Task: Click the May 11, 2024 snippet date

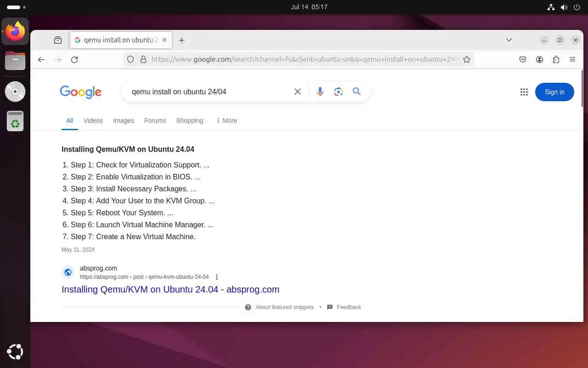Action: click(78, 250)
